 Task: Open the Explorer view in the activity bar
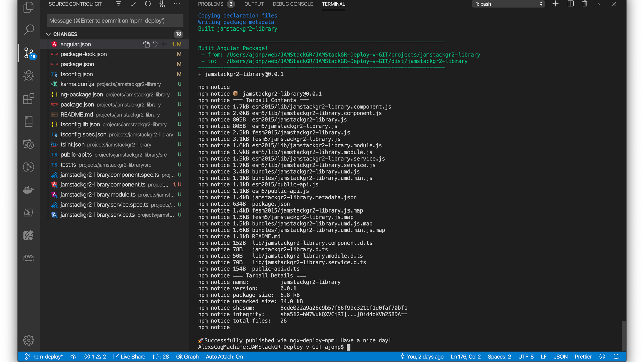[29, 7]
